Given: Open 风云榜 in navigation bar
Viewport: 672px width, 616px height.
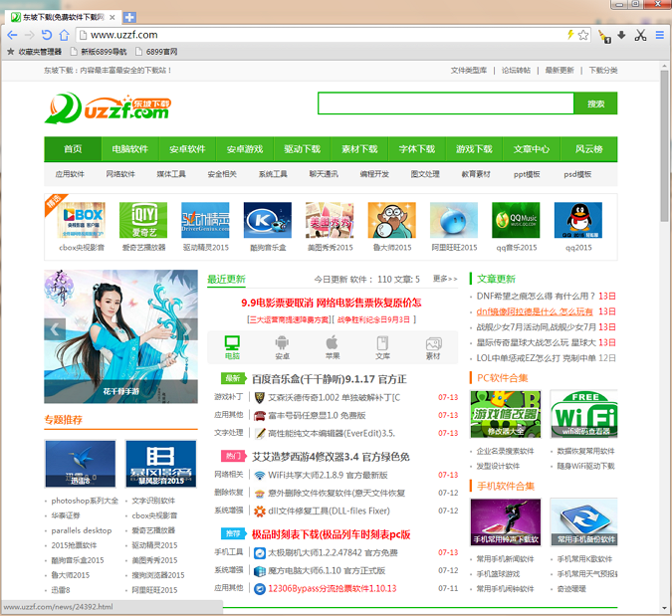Looking at the screenshot, I should [588, 149].
